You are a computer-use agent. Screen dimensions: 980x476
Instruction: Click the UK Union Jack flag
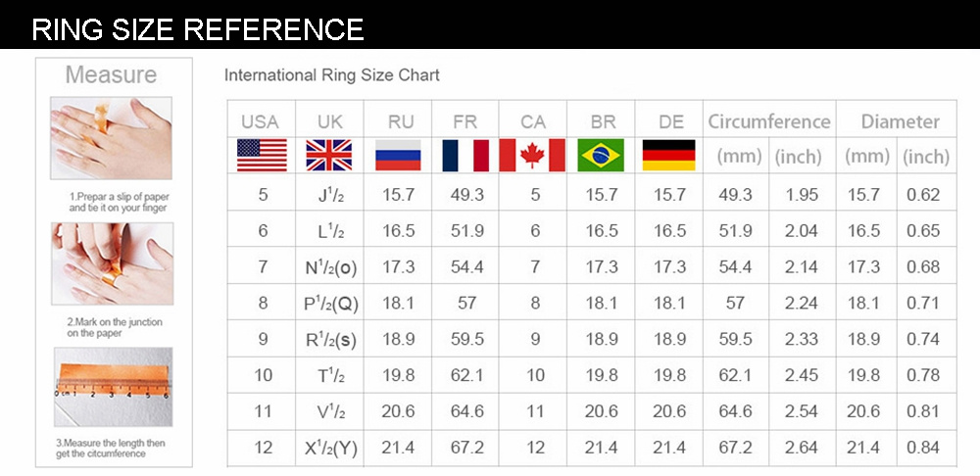coord(328,155)
